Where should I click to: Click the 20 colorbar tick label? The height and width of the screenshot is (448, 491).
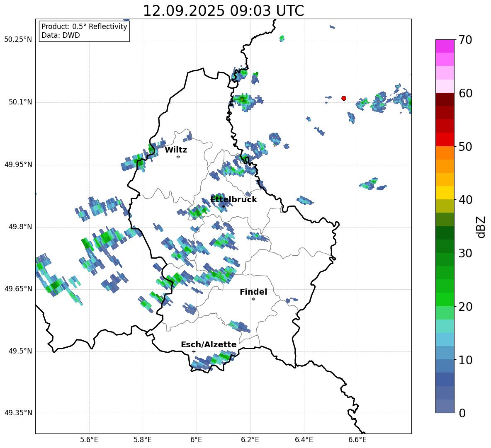[x=465, y=307]
